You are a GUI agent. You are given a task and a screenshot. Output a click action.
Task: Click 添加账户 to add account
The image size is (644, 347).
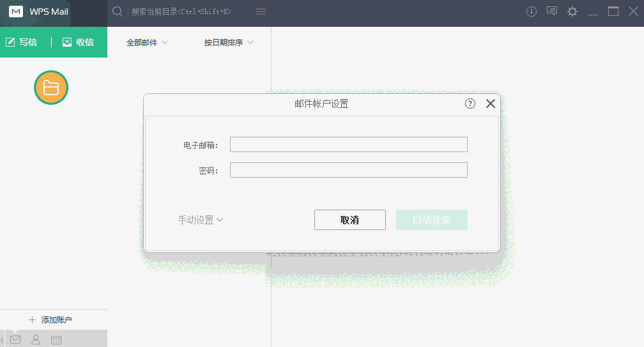coord(50,320)
